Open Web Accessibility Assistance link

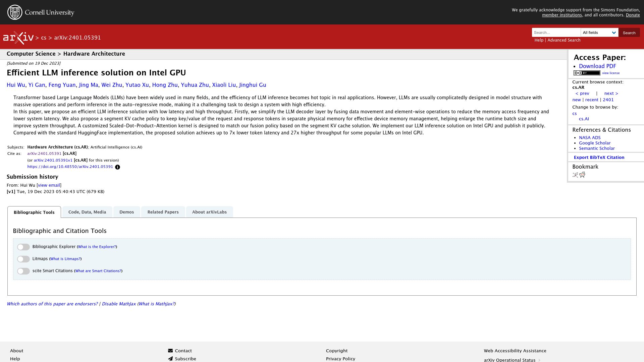coord(515,351)
